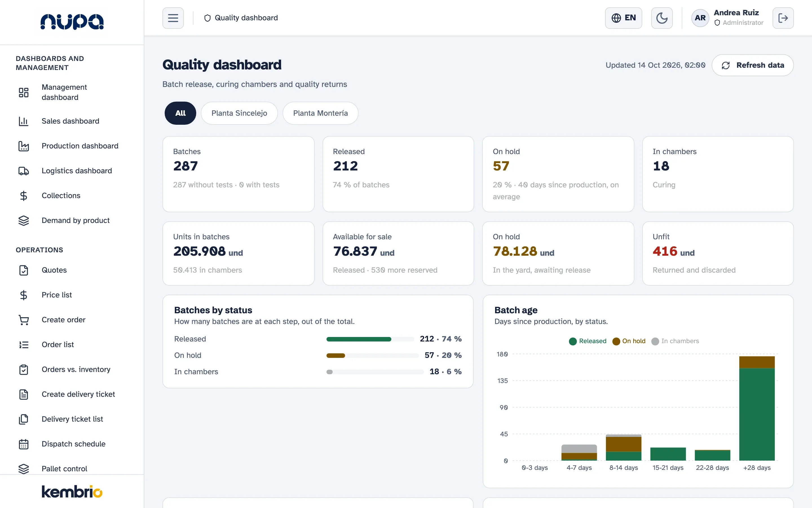Open the EN language selector
Image resolution: width=812 pixels, height=508 pixels.
623,18
